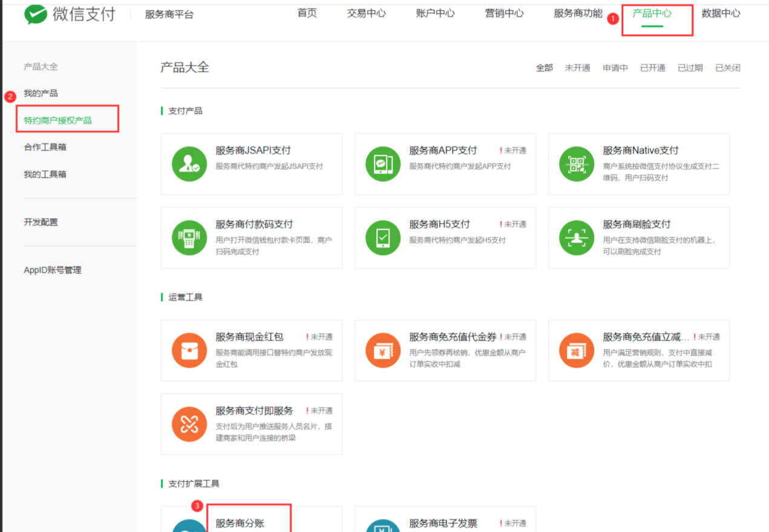
Task: Click the 服务商刷脸支付 face-scan icon
Action: 577,238
